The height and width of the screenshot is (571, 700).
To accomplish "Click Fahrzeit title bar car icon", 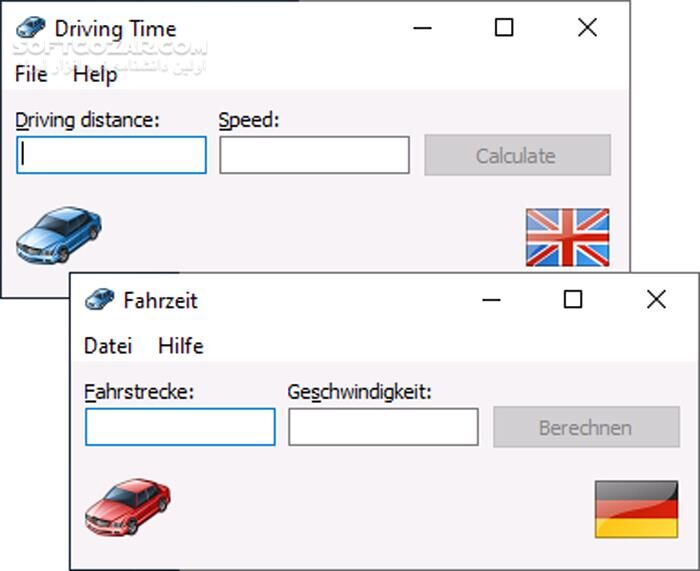I will (100, 299).
